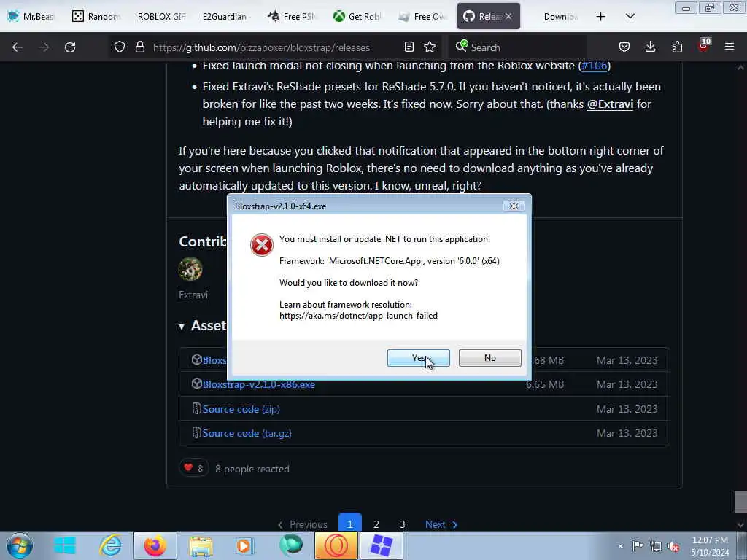This screenshot has width=747, height=560.
Task: Download Source code (tar.gz)
Action: pos(247,433)
